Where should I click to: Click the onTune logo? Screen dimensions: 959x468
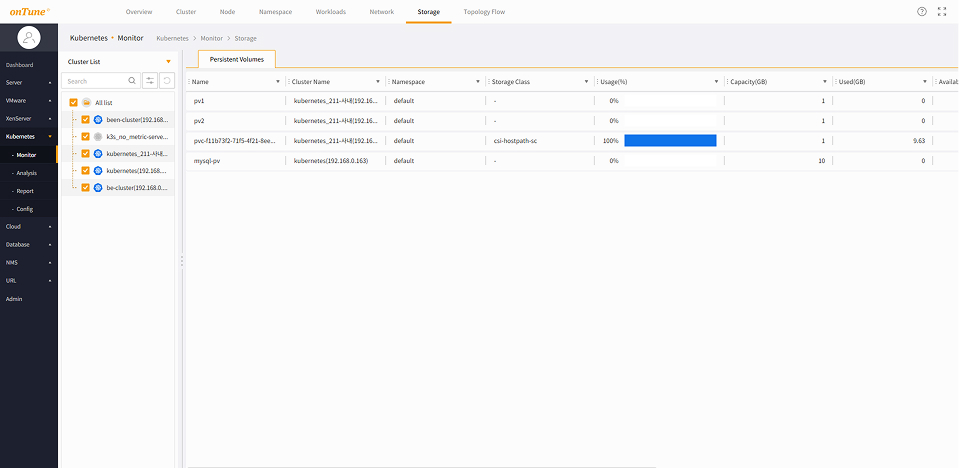coord(30,11)
